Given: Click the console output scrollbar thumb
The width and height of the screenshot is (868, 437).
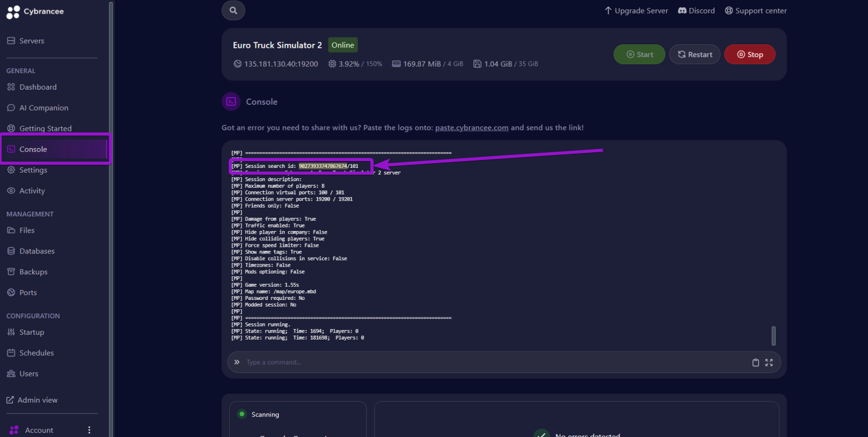Looking at the screenshot, I should (773, 336).
